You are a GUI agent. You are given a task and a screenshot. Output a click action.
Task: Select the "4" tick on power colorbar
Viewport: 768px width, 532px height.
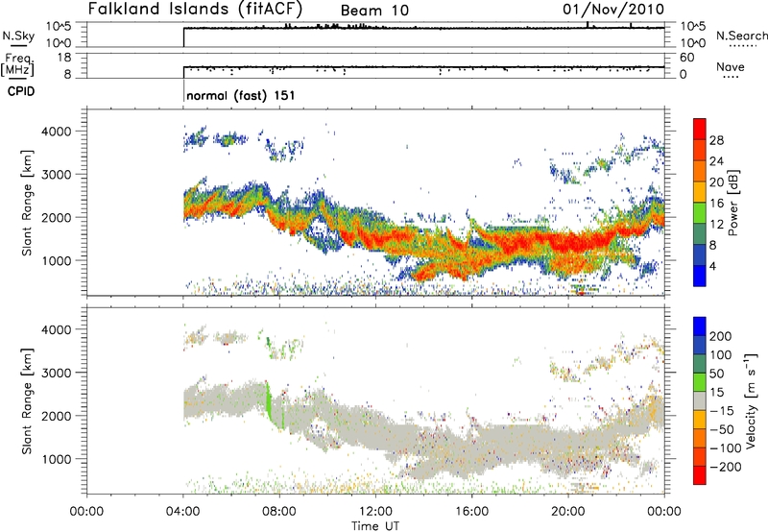712,266
